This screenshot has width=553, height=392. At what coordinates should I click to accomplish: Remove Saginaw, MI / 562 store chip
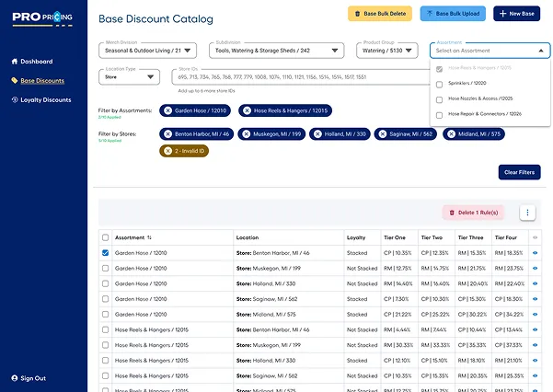coord(383,134)
